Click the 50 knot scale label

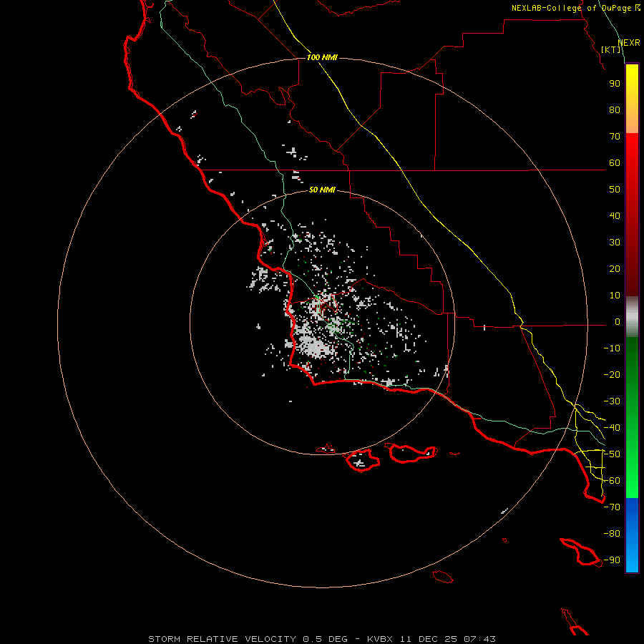pos(615,190)
